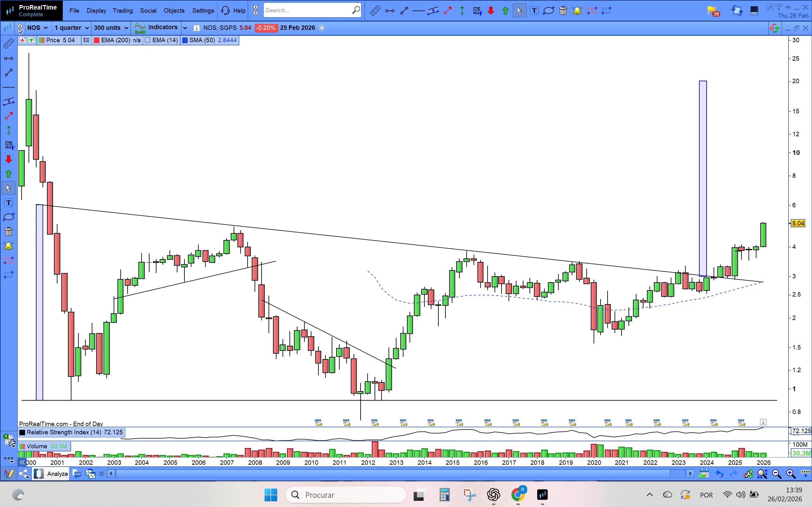Select the text annotation tool in sidebar
The width and height of the screenshot is (812, 507).
tap(9, 203)
